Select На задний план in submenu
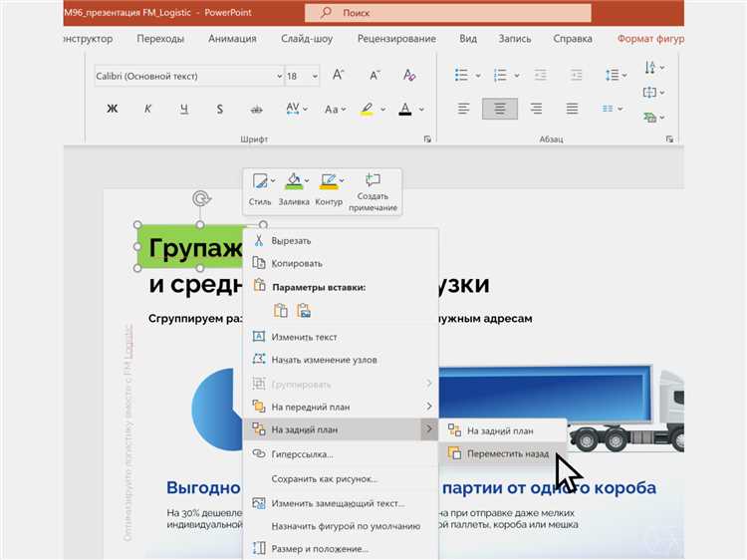747x560 pixels. coord(502,430)
